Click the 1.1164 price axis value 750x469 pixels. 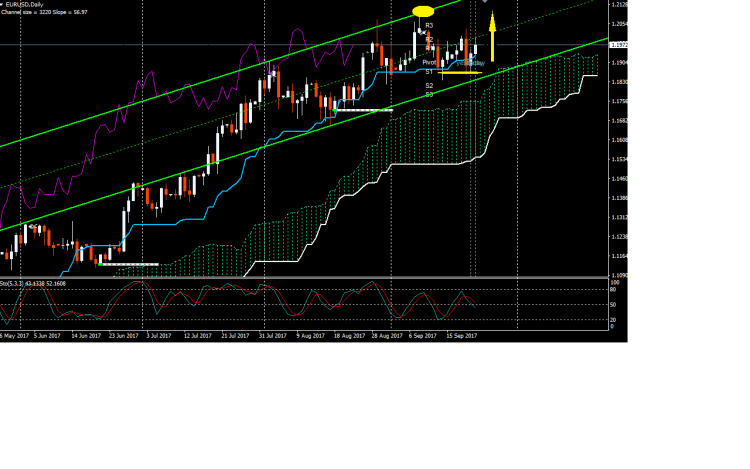(x=619, y=256)
